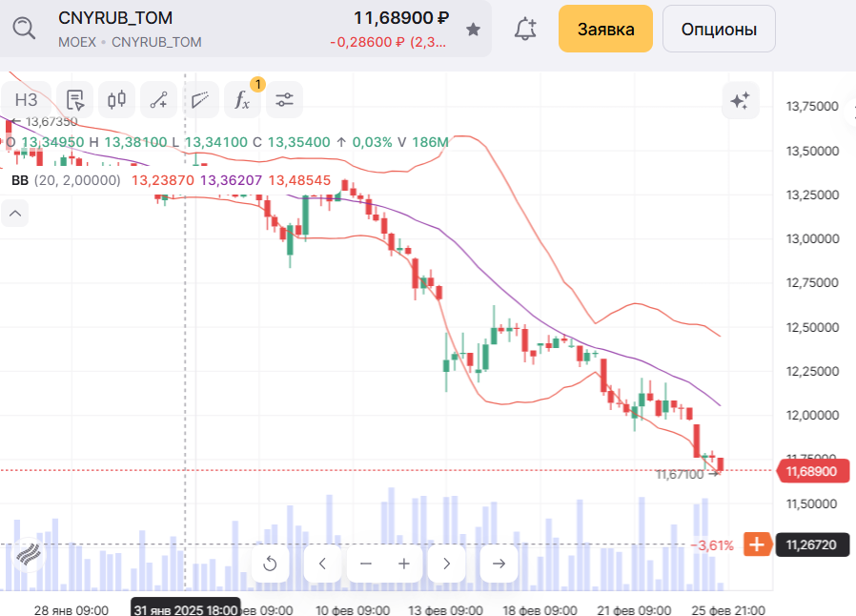The width and height of the screenshot is (856, 616).
Task: Open BB (20, 2,00000) indicator settings
Action: click(65, 180)
